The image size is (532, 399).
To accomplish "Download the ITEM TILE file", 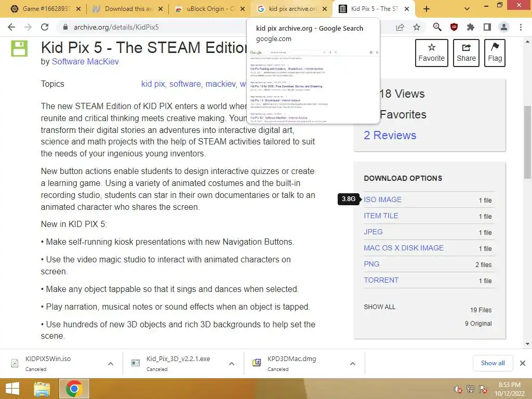I will coord(381,216).
